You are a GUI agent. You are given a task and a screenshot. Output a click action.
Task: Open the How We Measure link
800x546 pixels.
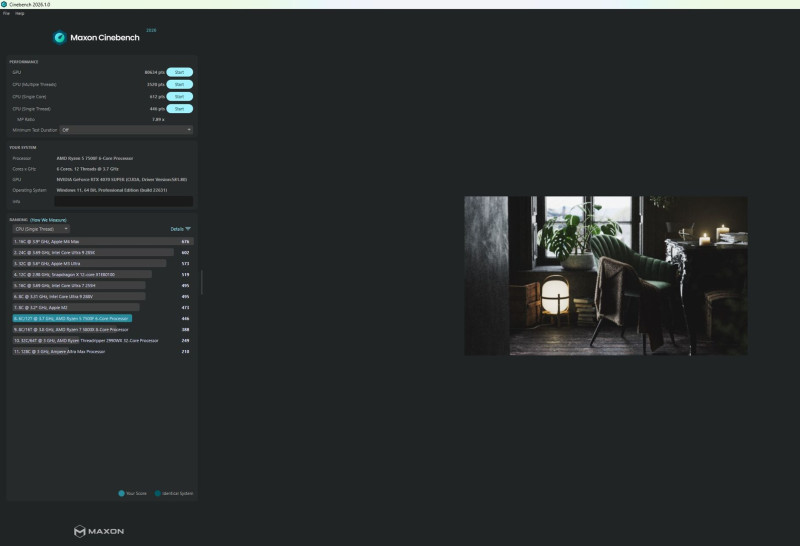48,220
